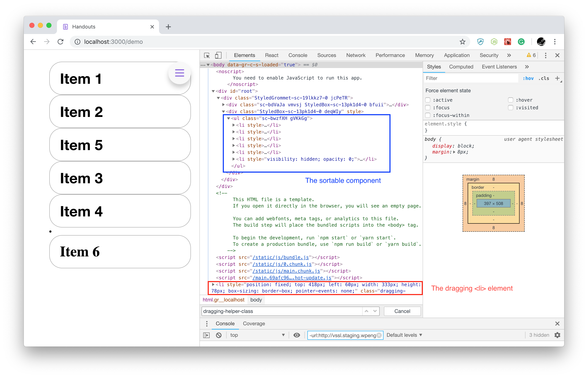Image resolution: width=588 pixels, height=378 pixels.
Task: Create live expression eye icon
Action: click(297, 335)
